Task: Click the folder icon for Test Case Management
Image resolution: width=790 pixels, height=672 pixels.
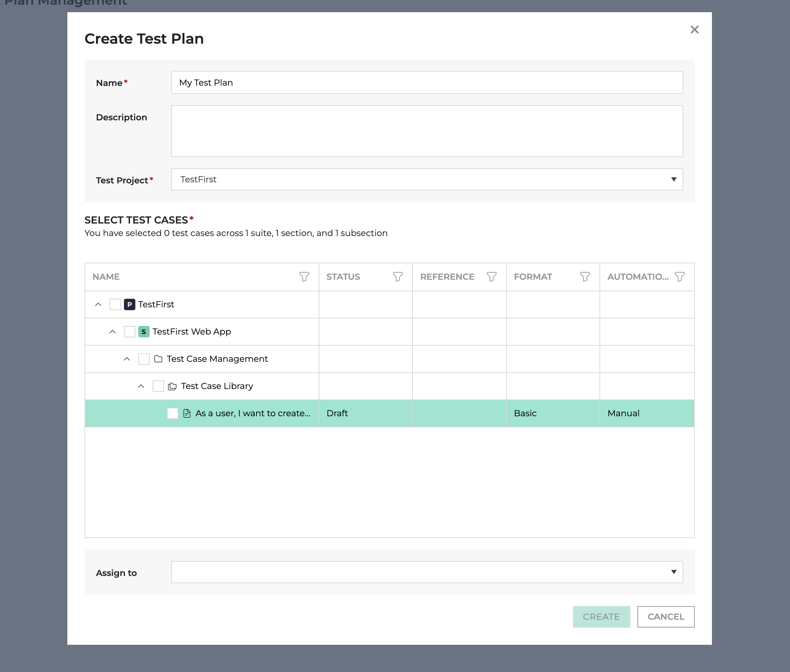Action: tap(158, 359)
